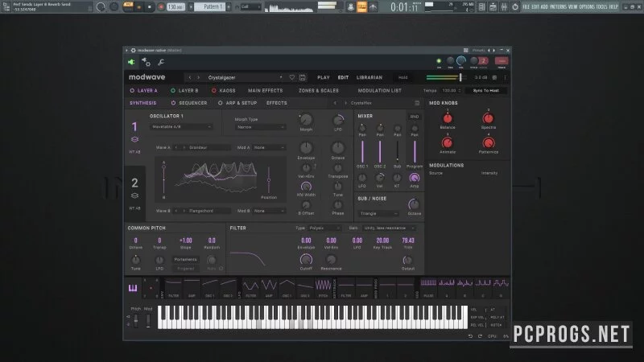
Task: Toggle the Arp & Setup power button
Action: 220,103
